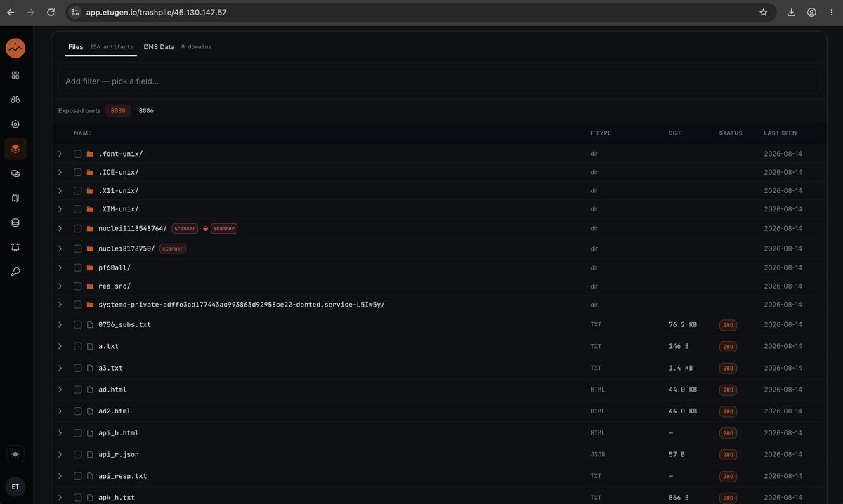Switch to the Files tab
This screenshot has height=504, width=843.
[100, 46]
